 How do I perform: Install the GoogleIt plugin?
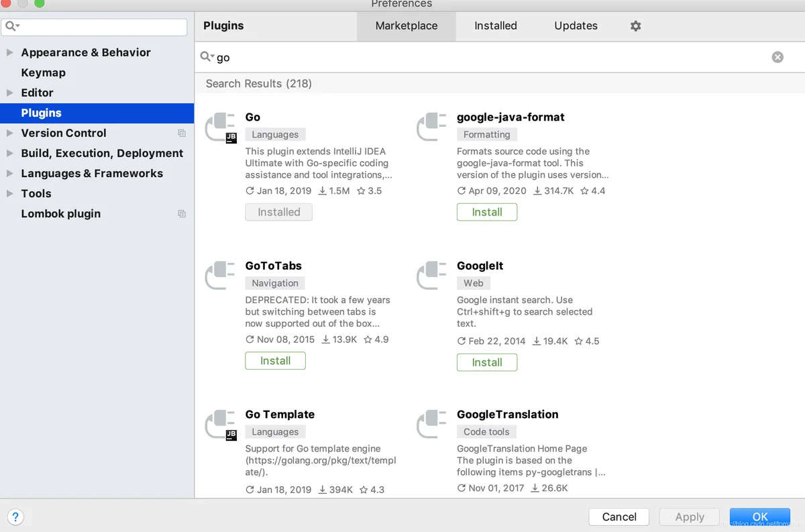pos(487,362)
